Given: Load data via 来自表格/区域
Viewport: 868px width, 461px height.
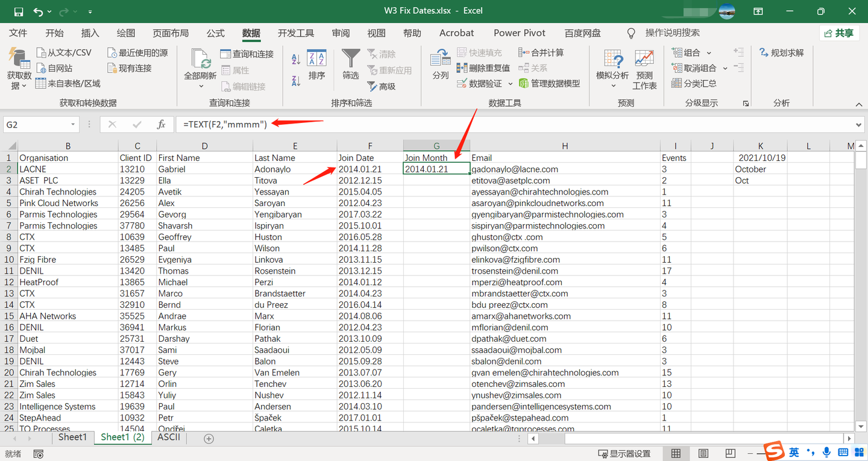Looking at the screenshot, I should coord(68,83).
